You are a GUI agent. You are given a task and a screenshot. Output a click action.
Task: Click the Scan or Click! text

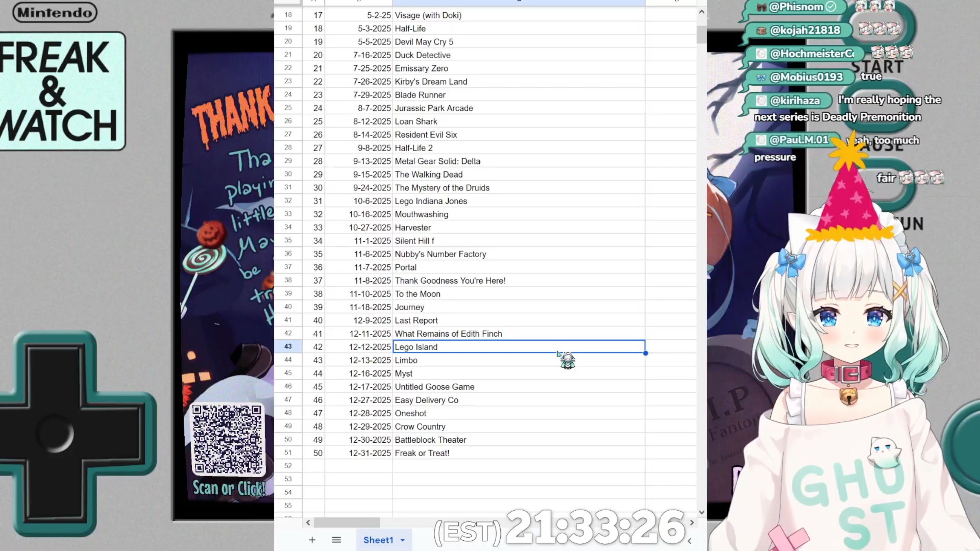pyautogui.click(x=229, y=489)
